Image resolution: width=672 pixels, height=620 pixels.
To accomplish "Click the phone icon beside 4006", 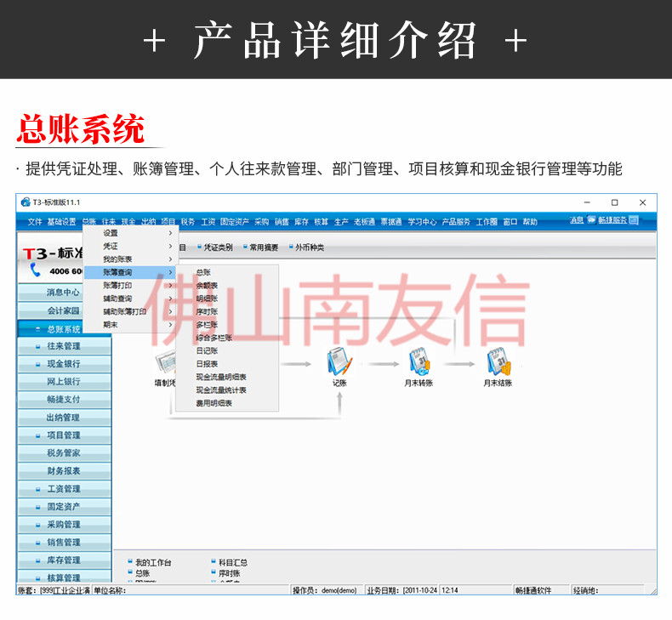I will pyautogui.click(x=35, y=270).
